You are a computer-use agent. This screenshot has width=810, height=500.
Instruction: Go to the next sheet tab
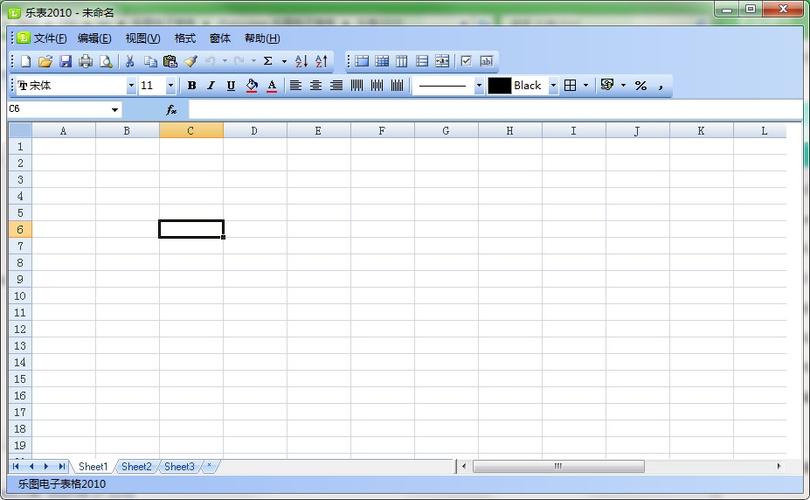(46, 466)
